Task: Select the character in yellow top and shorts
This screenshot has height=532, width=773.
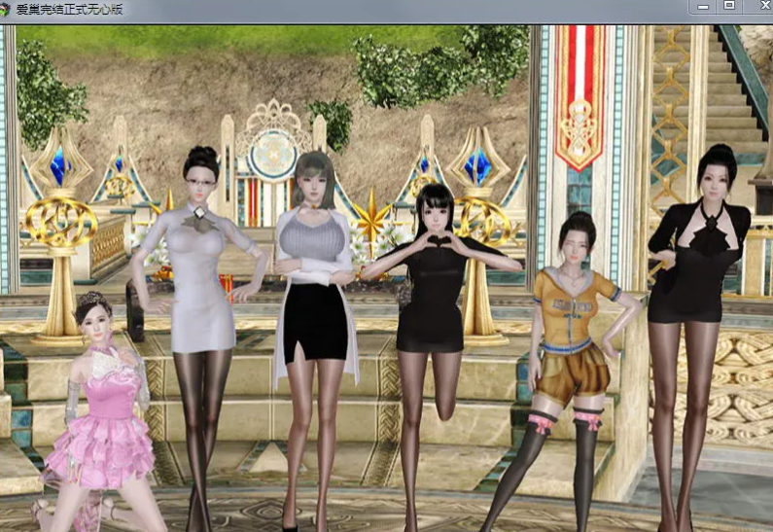Action: coord(576,331)
